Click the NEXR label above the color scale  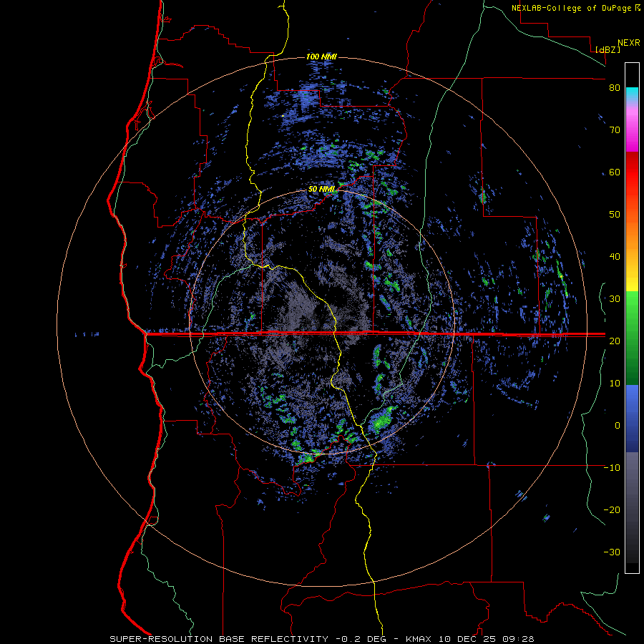[628, 43]
